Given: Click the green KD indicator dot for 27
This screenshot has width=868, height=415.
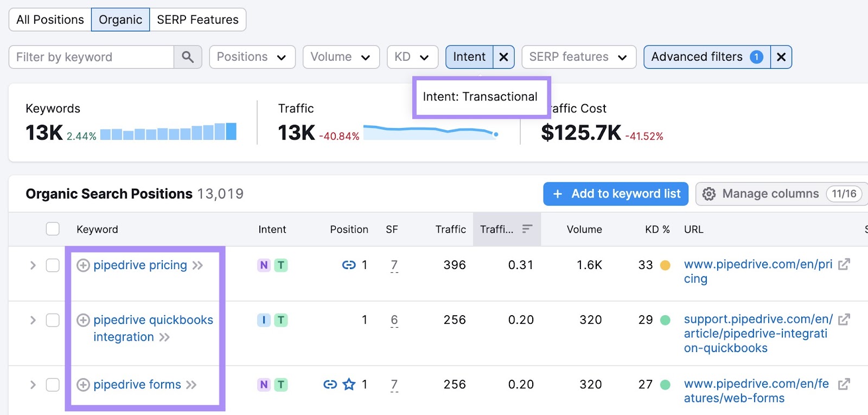Looking at the screenshot, I should [x=665, y=385].
